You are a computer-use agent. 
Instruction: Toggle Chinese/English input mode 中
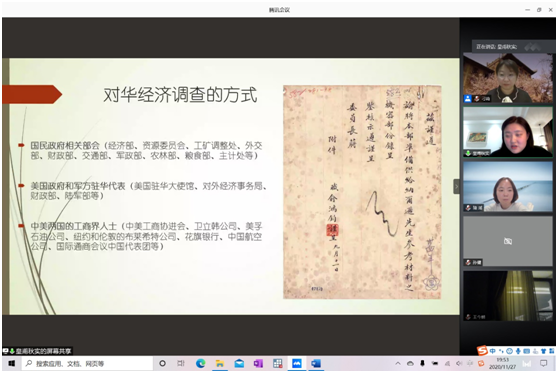(x=493, y=351)
